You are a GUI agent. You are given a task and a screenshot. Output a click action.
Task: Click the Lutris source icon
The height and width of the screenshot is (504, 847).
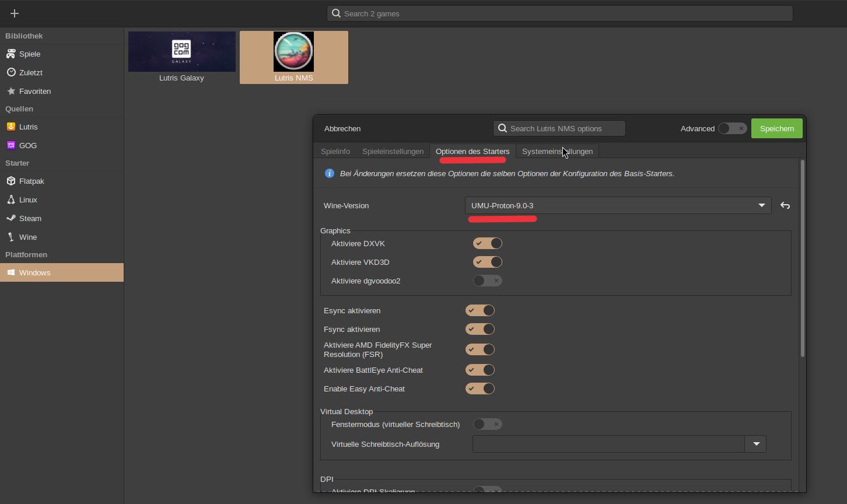11,127
